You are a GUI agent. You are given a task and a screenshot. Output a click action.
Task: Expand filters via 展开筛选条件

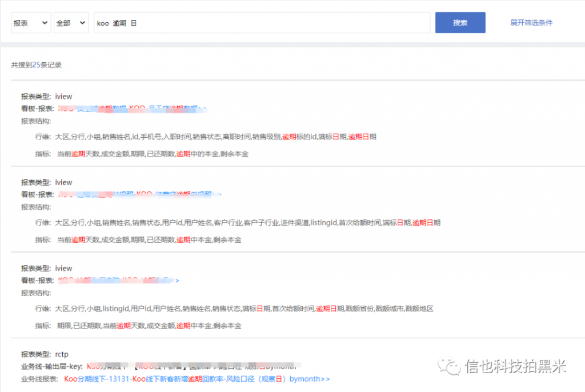click(x=531, y=23)
